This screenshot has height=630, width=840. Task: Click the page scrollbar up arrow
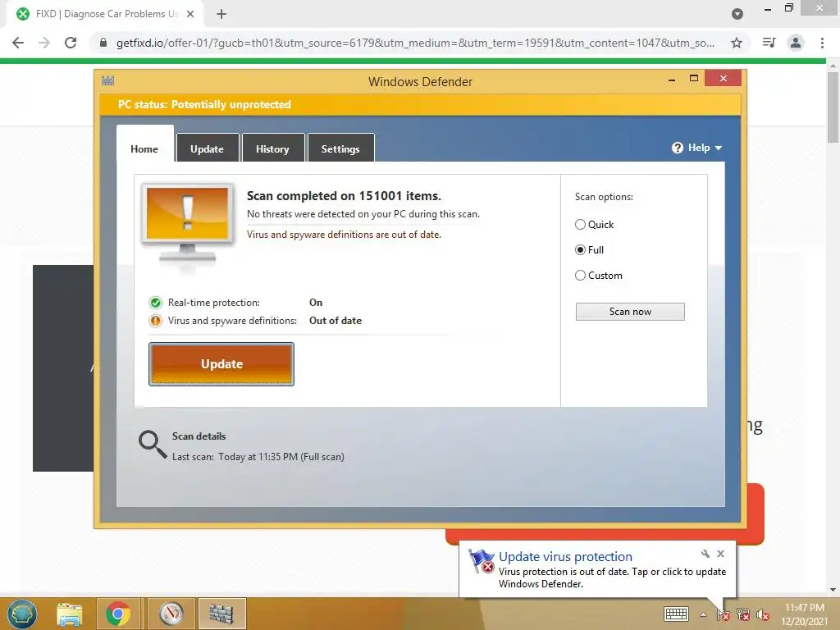833,65
